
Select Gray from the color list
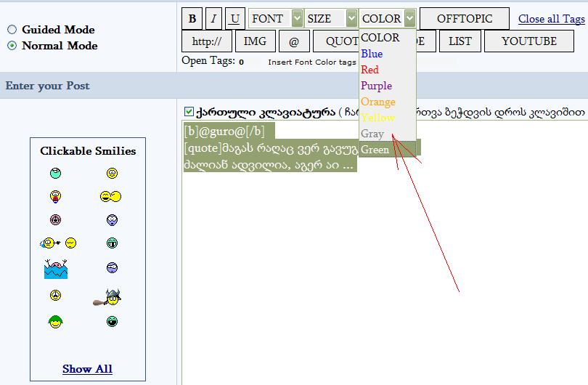click(388, 134)
